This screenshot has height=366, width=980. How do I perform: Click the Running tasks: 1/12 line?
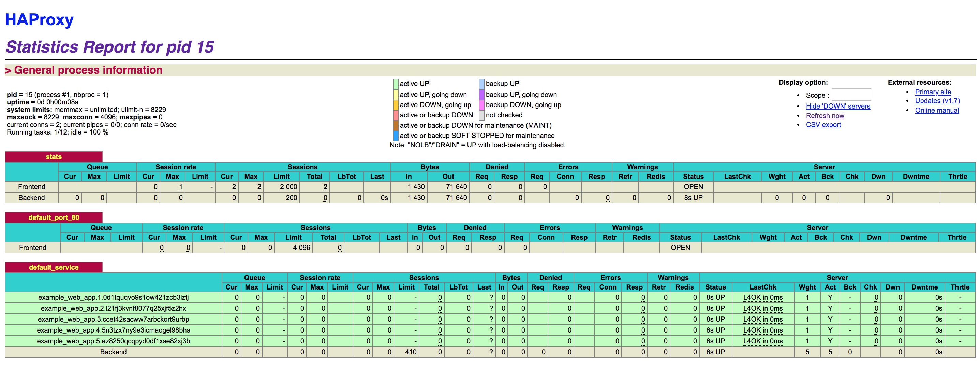57,132
